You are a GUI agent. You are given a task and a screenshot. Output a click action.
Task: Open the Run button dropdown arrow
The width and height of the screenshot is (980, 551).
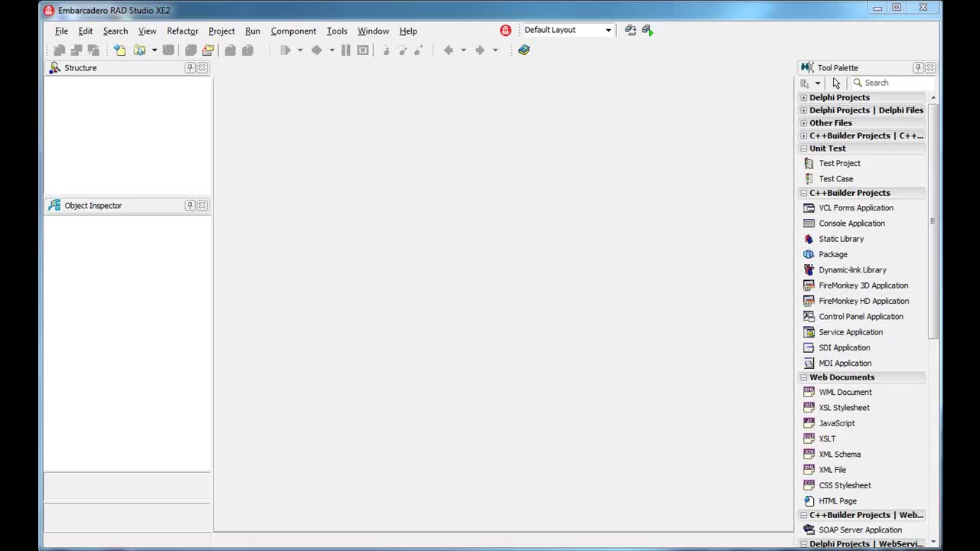[300, 51]
